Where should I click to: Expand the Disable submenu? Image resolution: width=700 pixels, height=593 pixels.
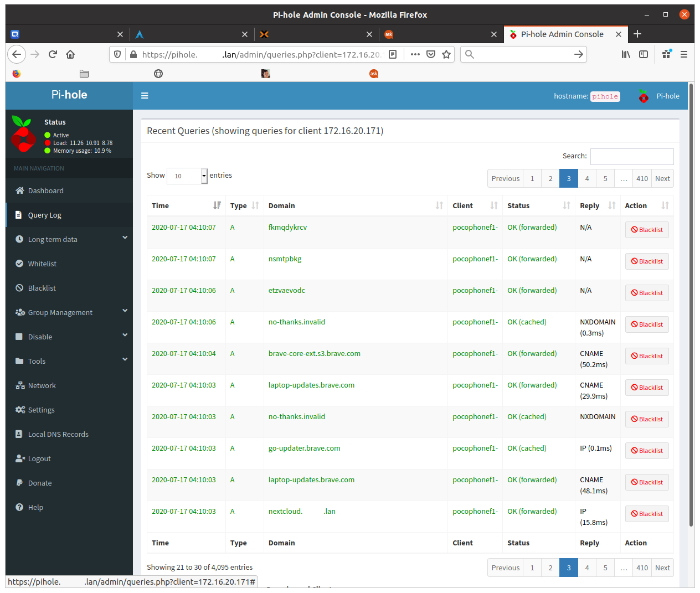point(69,337)
